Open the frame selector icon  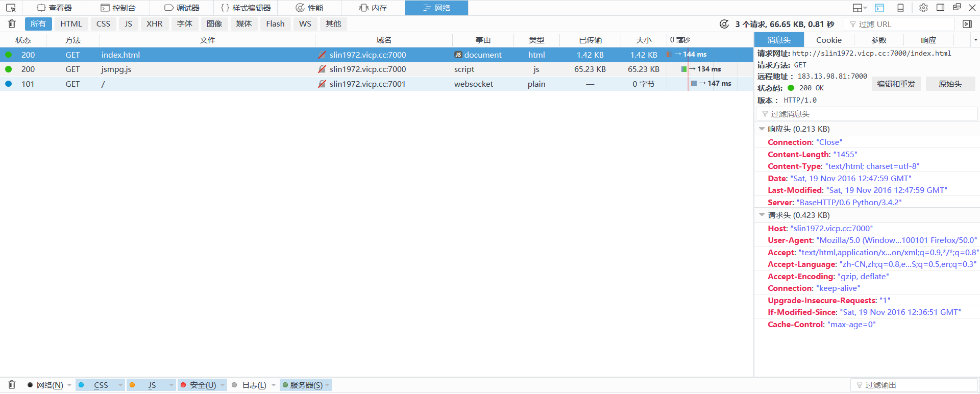pos(860,8)
